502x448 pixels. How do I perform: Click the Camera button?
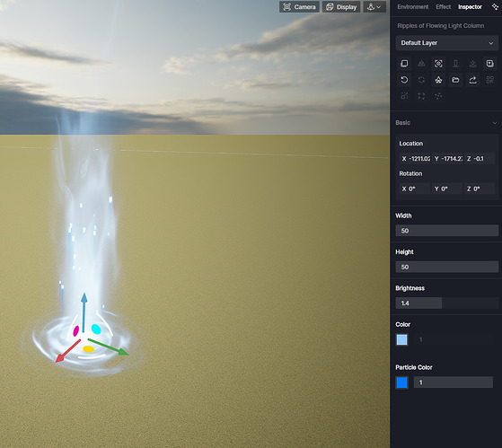[299, 6]
